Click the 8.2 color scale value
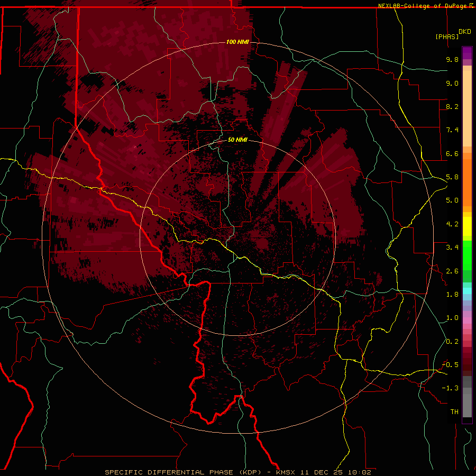Screen dimensions: 476x476 [x=452, y=107]
